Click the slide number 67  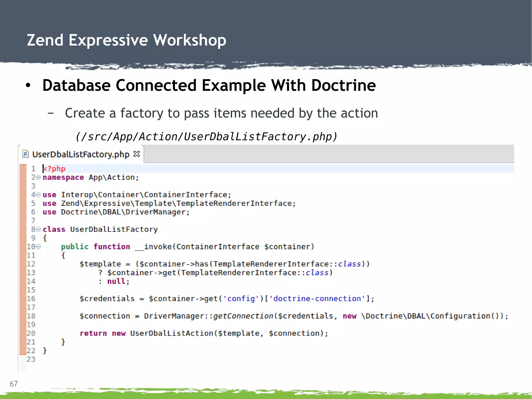[x=14, y=384]
